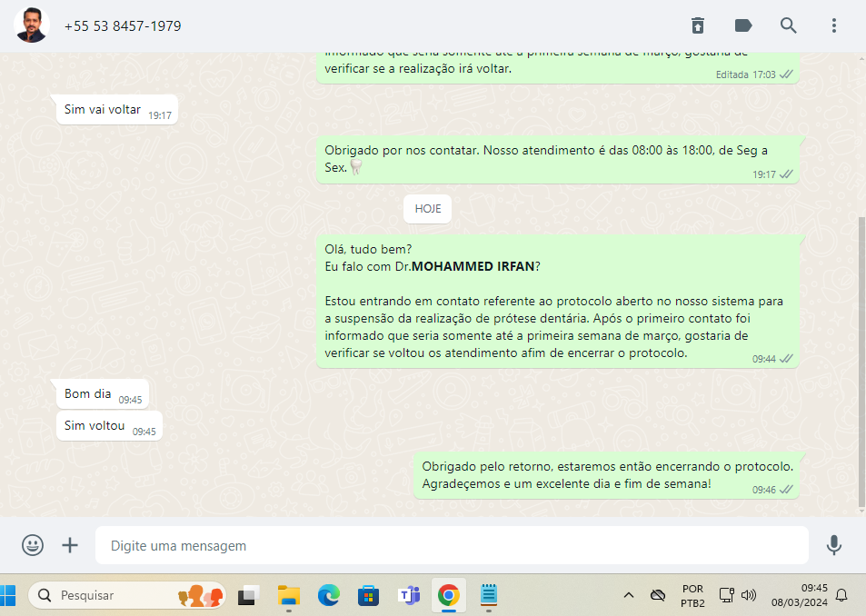Open Notepad app from taskbar

[x=489, y=594]
